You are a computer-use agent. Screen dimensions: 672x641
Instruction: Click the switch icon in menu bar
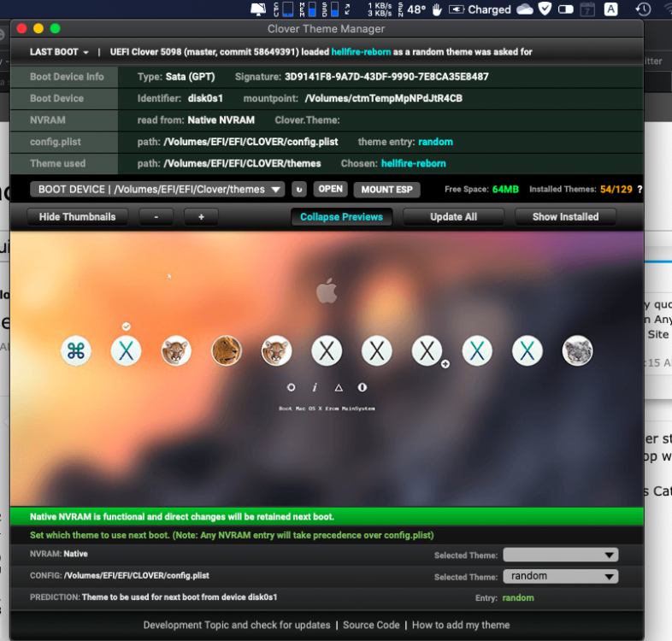coord(566,9)
